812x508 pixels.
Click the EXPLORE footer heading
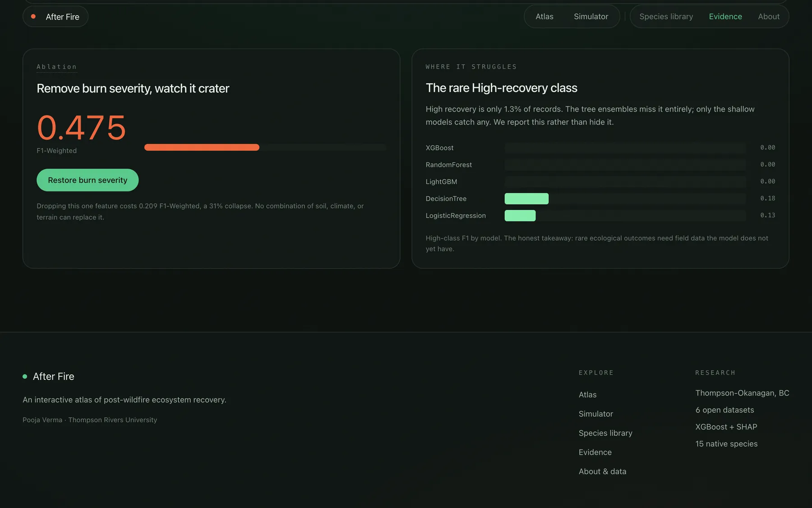point(596,373)
